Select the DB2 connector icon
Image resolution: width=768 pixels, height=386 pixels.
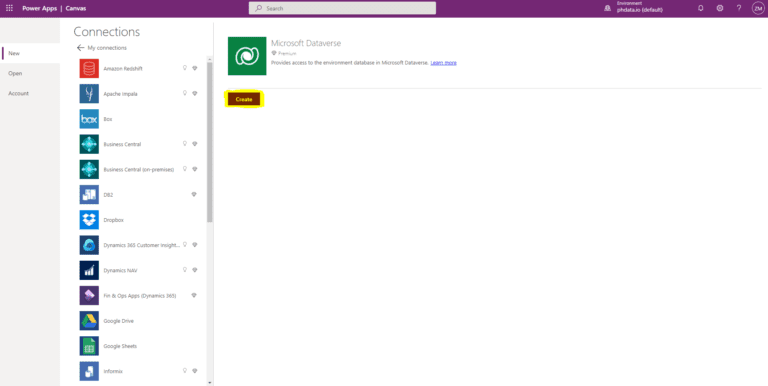(x=89, y=194)
